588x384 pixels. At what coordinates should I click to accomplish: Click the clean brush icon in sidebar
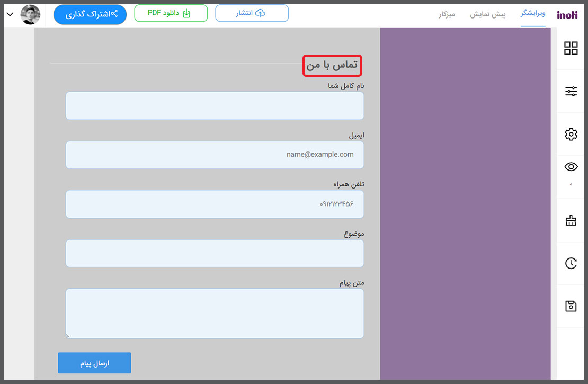tap(571, 221)
